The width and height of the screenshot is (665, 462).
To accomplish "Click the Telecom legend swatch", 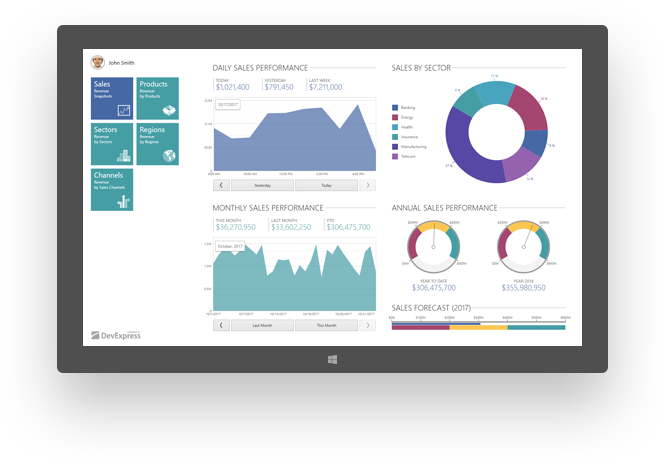I will (x=395, y=157).
